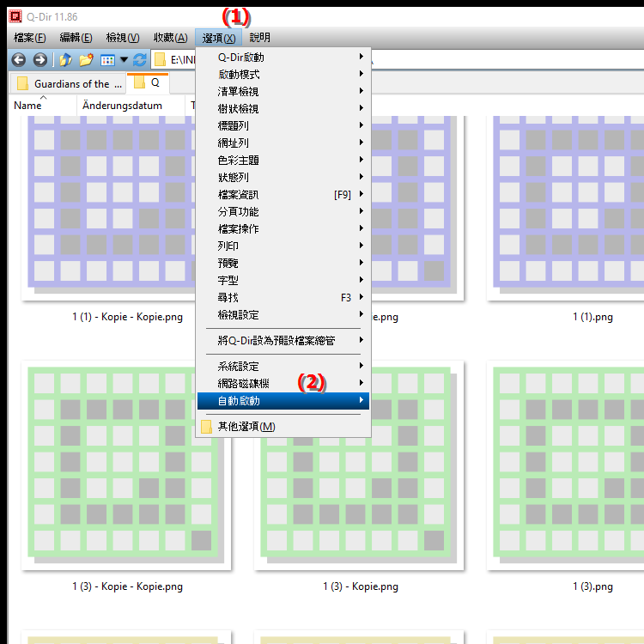
Task: Click the address bar folder icon
Action: (160, 60)
